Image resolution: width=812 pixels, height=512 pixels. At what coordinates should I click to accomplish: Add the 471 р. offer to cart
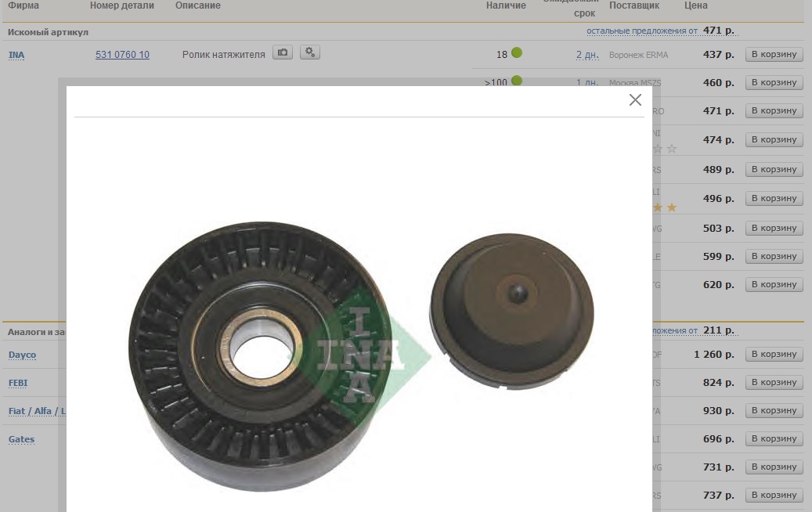point(774,110)
